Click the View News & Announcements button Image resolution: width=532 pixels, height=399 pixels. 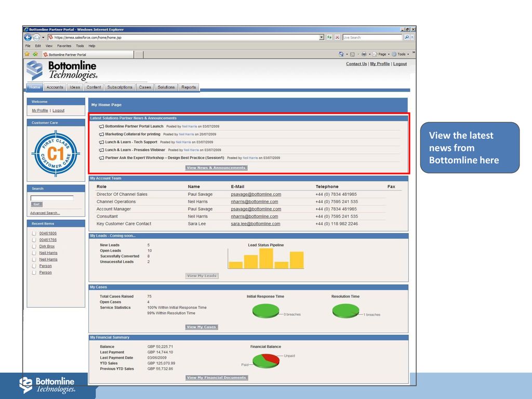(216, 168)
